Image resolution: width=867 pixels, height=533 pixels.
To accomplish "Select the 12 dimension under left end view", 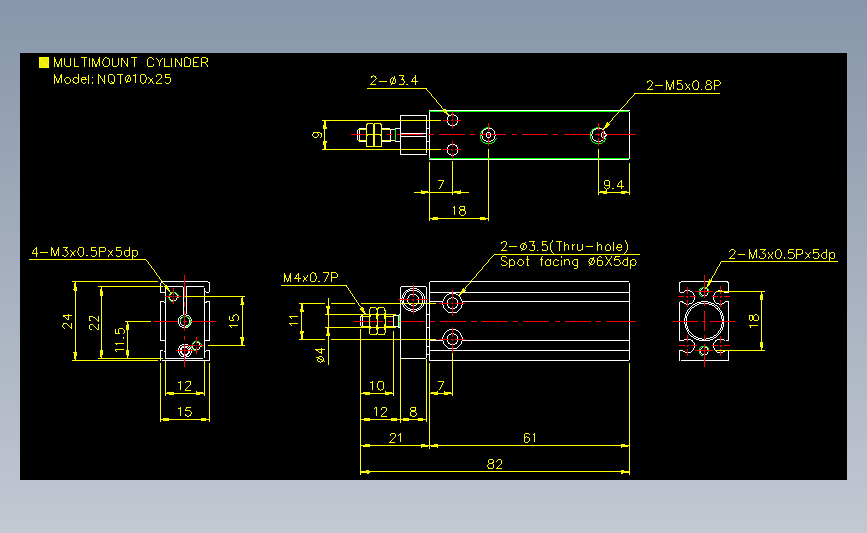I will click(x=184, y=386).
